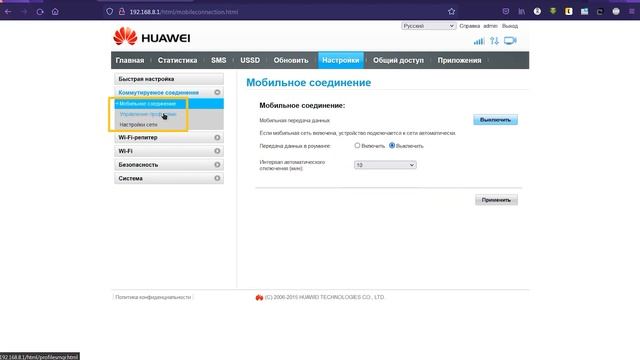Click the shield tracking protection icon
Image resolution: width=640 pixels, height=360 pixels.
109,12
